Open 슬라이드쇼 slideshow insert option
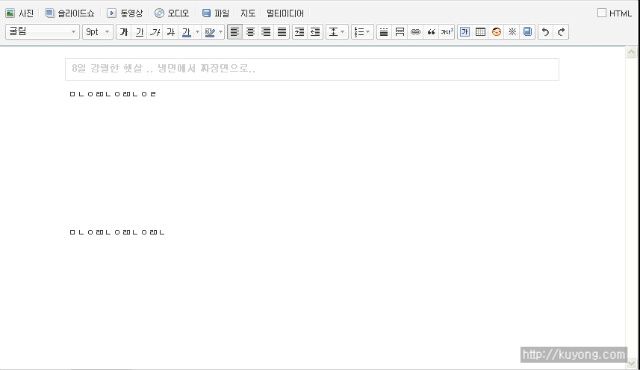This screenshot has height=370, width=640. pos(69,13)
